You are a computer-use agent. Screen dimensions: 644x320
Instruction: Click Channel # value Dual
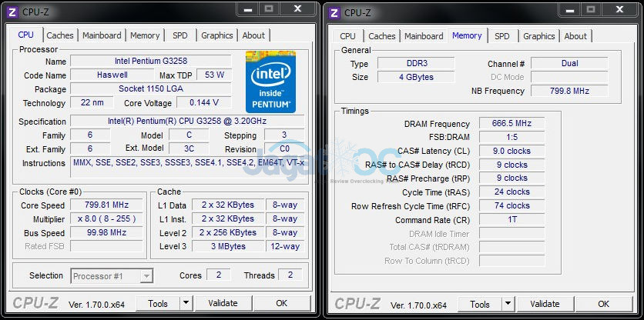point(569,63)
